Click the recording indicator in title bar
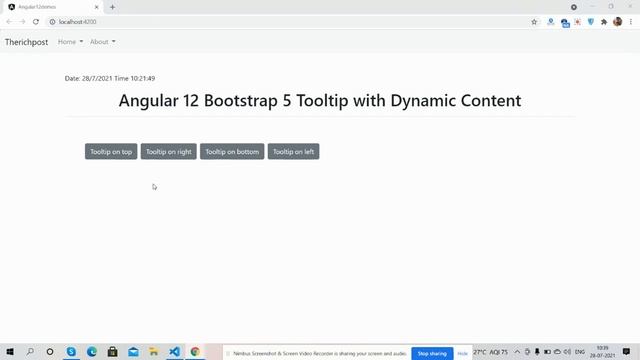The image size is (640, 360). pyautogui.click(x=573, y=7)
